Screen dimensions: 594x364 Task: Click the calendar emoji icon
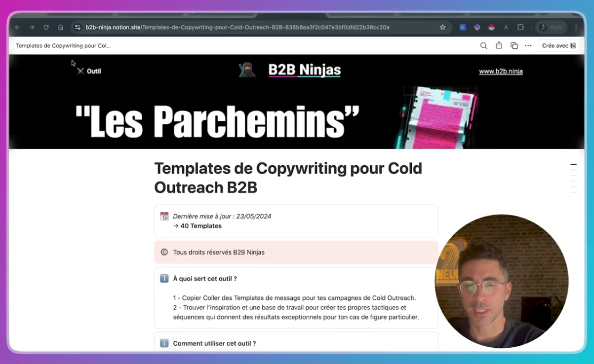(164, 217)
